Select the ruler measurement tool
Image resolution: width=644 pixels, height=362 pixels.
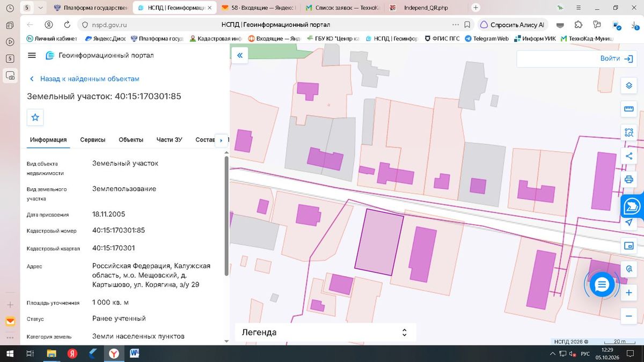628,109
